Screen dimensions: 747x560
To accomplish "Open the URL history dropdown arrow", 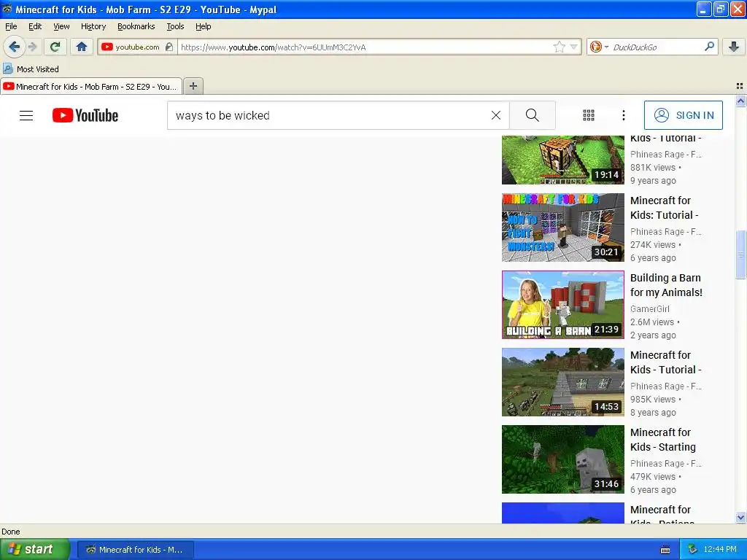I will pyautogui.click(x=573, y=47).
